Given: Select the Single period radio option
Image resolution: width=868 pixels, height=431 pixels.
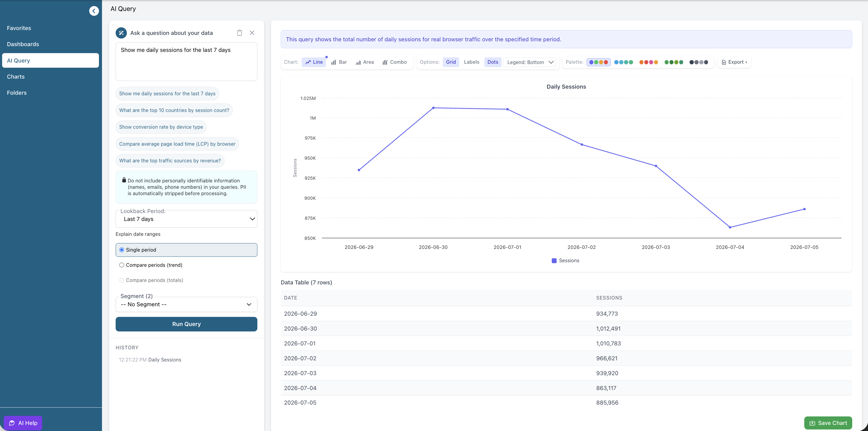Looking at the screenshot, I should point(186,250).
